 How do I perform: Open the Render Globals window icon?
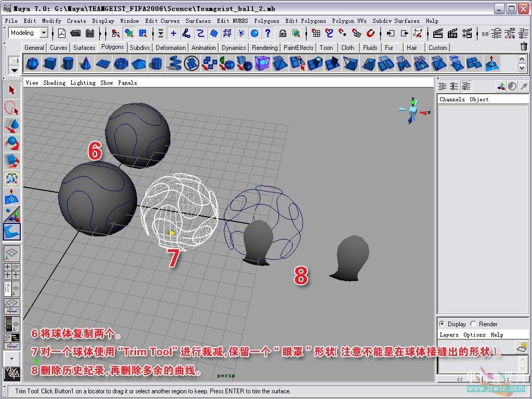467,33
